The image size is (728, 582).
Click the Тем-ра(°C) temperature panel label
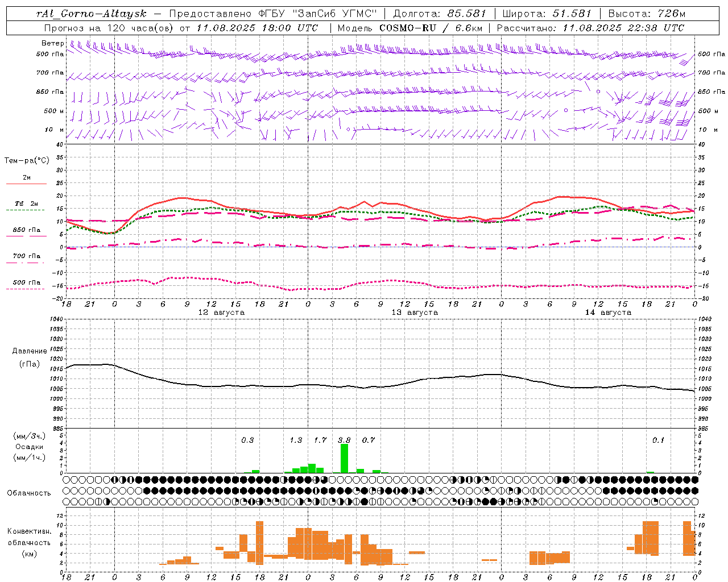[x=27, y=161]
